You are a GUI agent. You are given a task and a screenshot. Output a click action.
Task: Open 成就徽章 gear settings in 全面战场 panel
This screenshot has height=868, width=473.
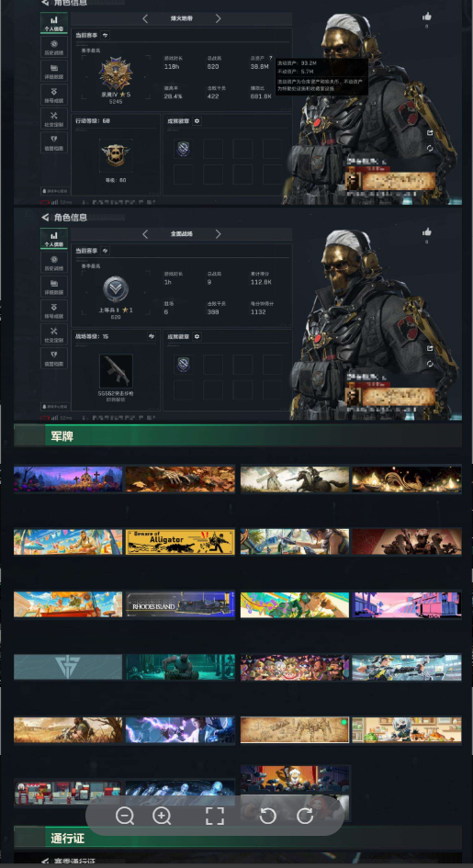click(x=197, y=336)
